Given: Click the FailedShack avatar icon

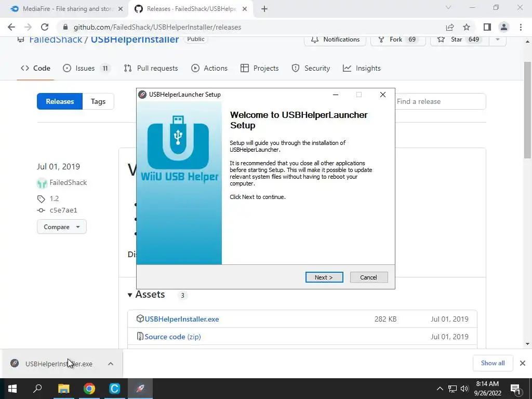Looking at the screenshot, I should 42,183.
